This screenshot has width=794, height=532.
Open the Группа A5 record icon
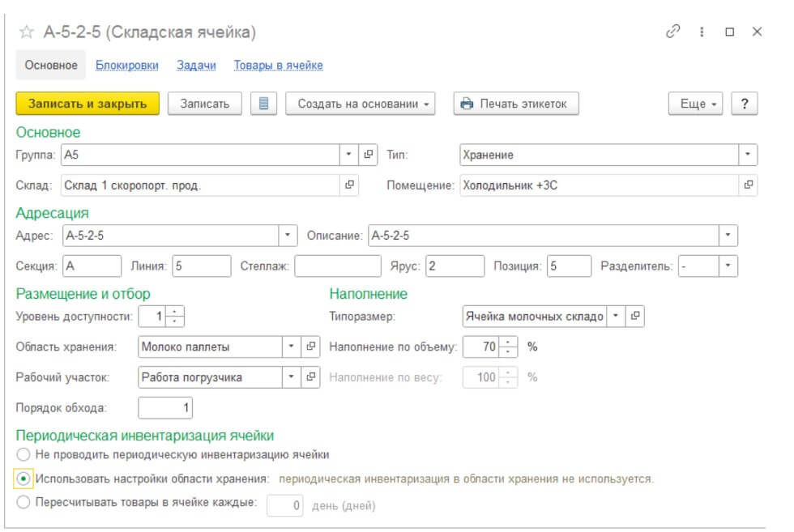pos(369,154)
